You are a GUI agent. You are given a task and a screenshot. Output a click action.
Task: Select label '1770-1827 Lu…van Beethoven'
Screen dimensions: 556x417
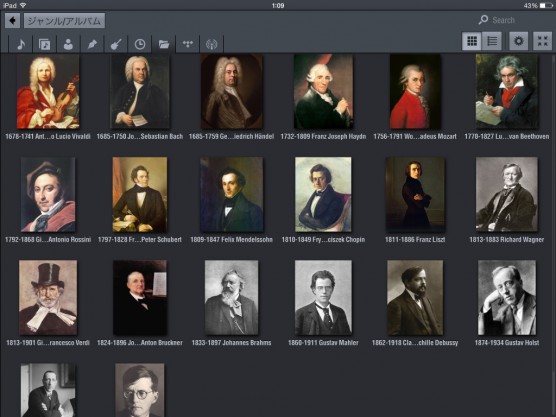click(x=507, y=136)
